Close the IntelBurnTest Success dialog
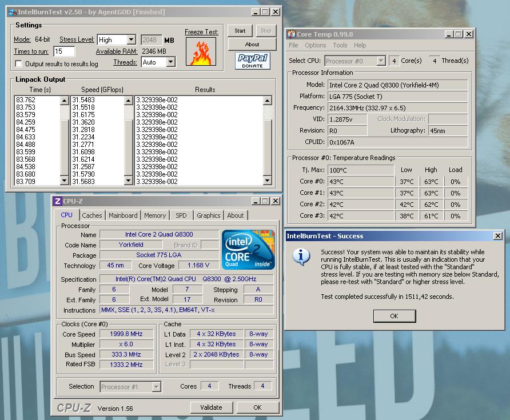Image resolution: width=510 pixels, height=420 pixels. point(497,235)
